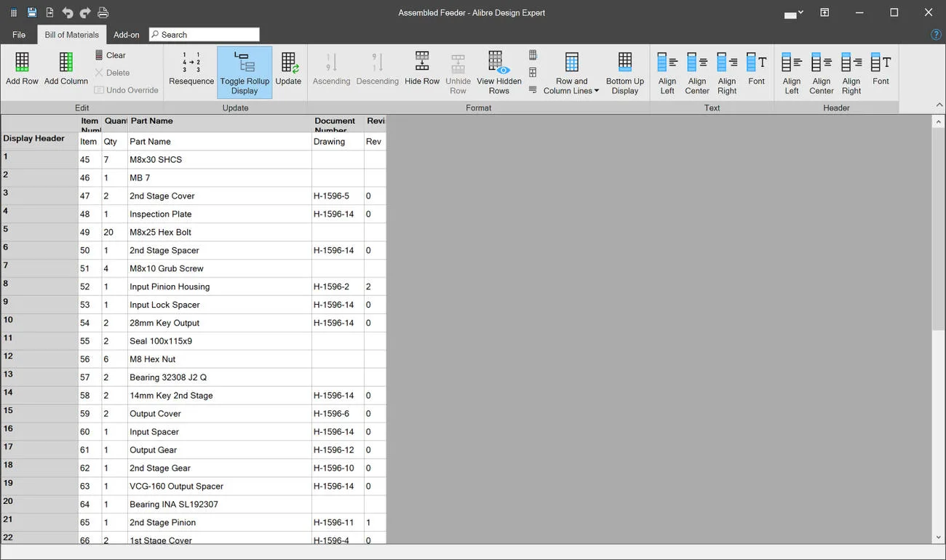Open Font in the Header group

tap(881, 69)
